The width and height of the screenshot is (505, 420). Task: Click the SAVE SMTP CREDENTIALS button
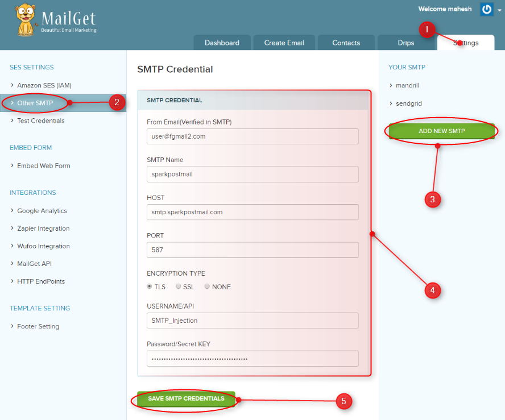click(186, 399)
